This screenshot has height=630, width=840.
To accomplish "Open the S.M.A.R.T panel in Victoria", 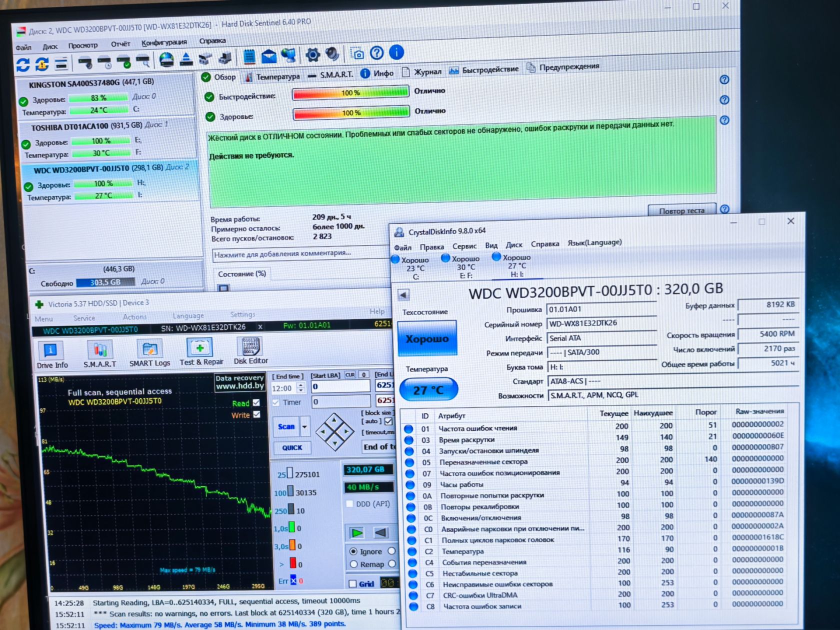I will click(x=99, y=354).
